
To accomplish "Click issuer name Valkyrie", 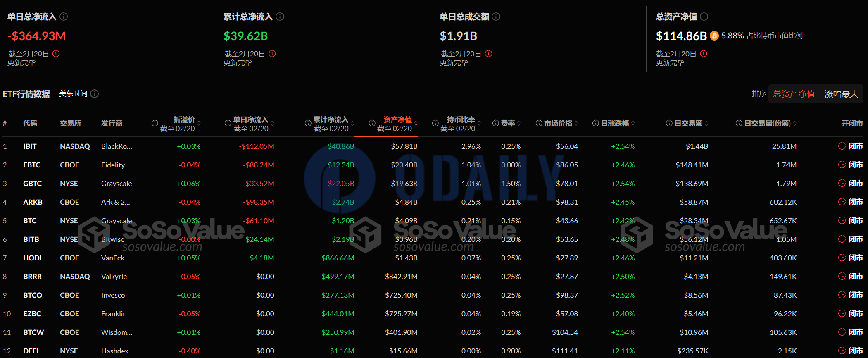I will [114, 277].
